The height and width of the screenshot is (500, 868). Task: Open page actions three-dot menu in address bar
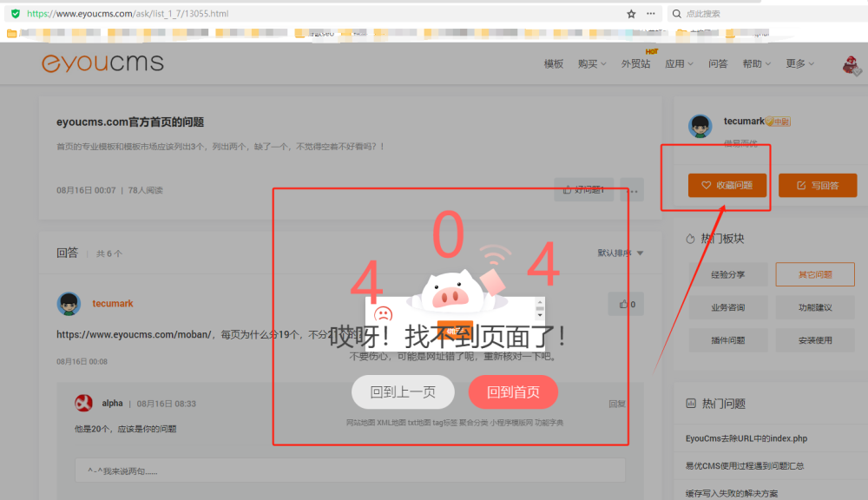651,13
